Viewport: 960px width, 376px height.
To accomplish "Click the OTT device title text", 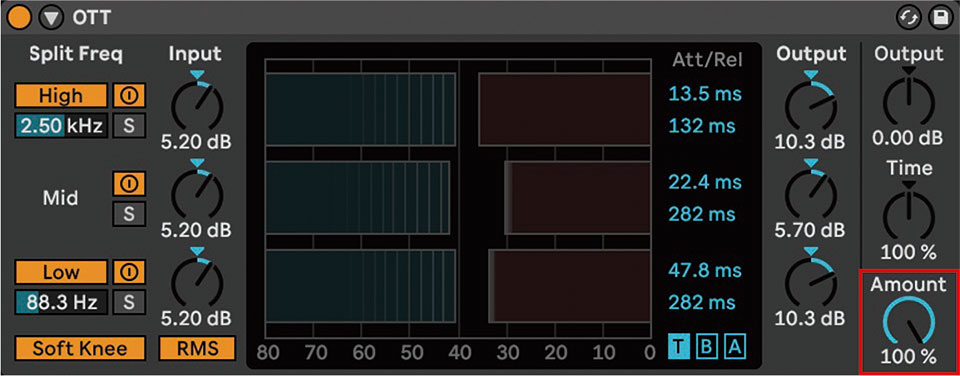I will (91, 18).
